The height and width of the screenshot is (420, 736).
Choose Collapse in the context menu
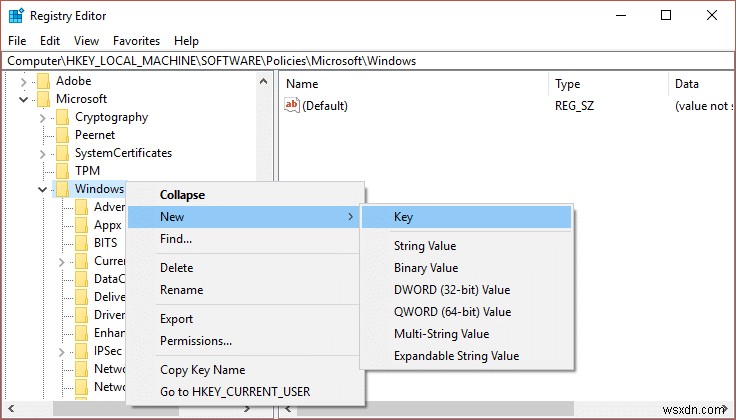coord(245,195)
